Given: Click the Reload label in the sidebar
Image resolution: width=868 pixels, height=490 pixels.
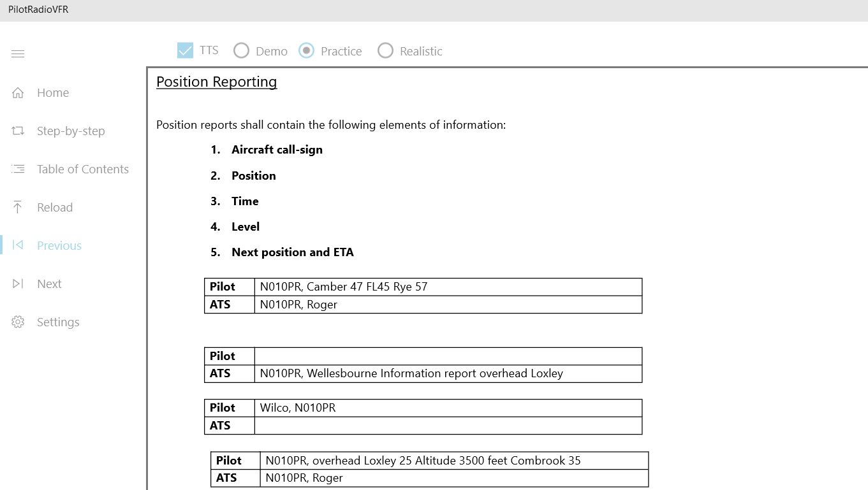Looking at the screenshot, I should tap(55, 207).
